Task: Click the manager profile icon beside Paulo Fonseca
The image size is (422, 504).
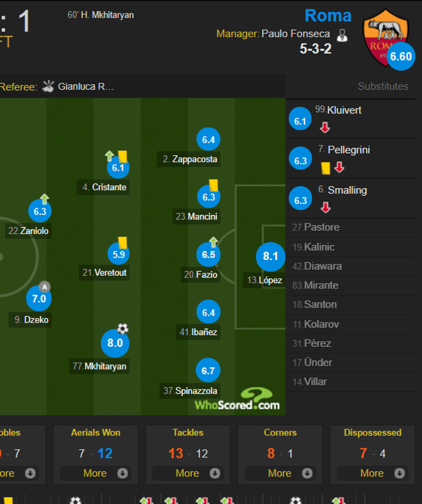Action: click(342, 35)
